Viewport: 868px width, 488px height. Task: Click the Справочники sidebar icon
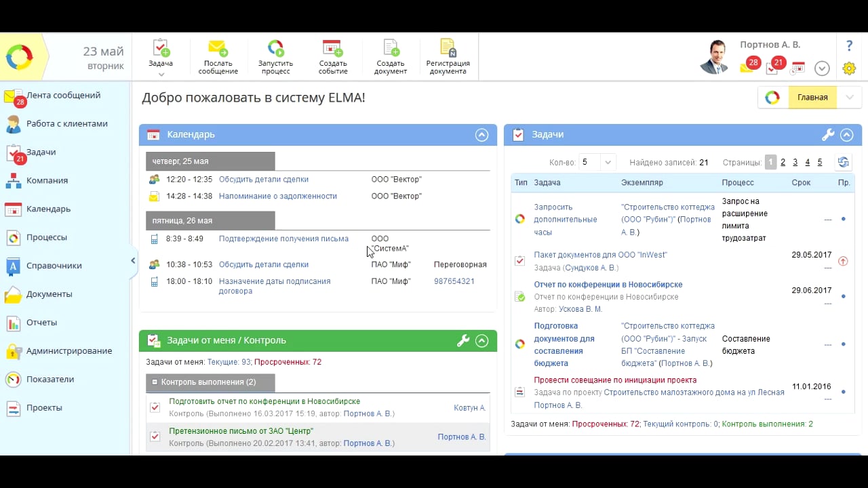click(x=13, y=266)
